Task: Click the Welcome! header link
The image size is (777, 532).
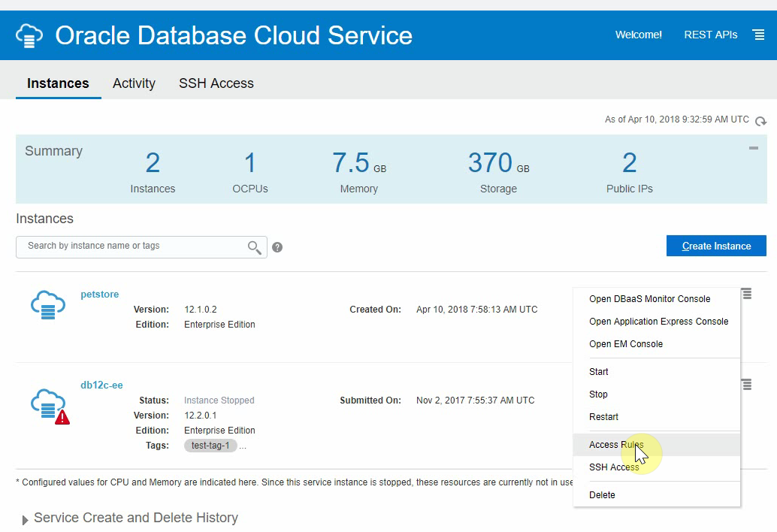Action: pyautogui.click(x=638, y=35)
